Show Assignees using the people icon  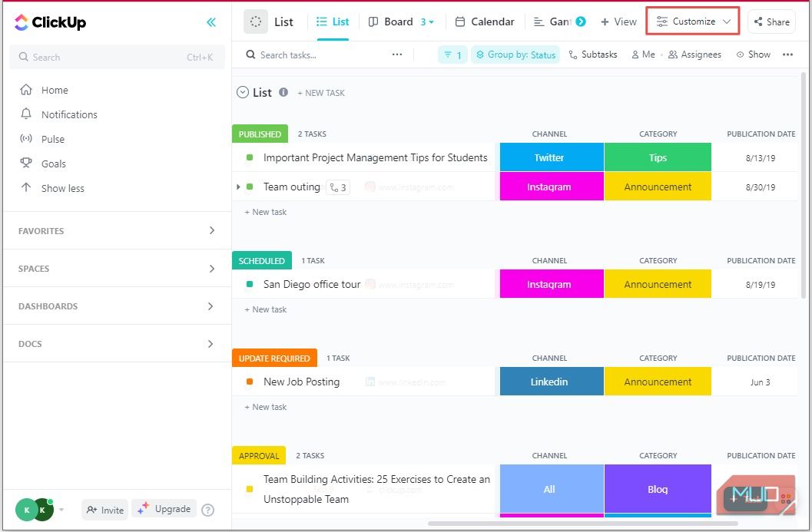coord(695,54)
